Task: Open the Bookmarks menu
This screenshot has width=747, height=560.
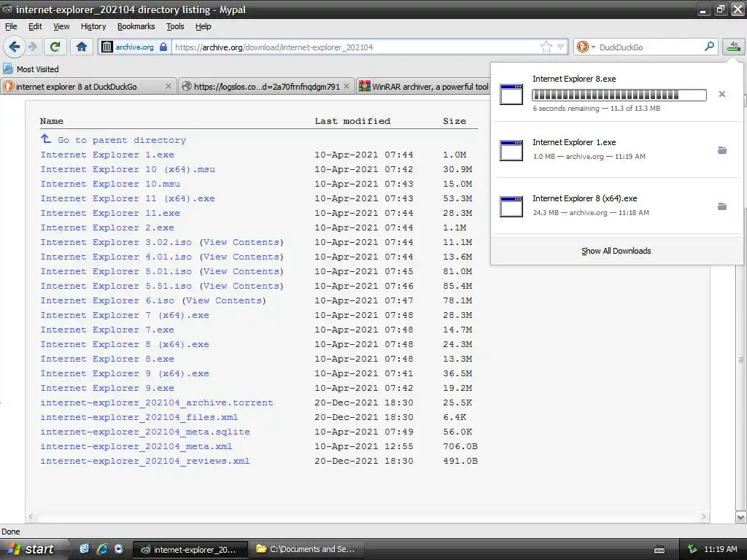Action: point(136,26)
